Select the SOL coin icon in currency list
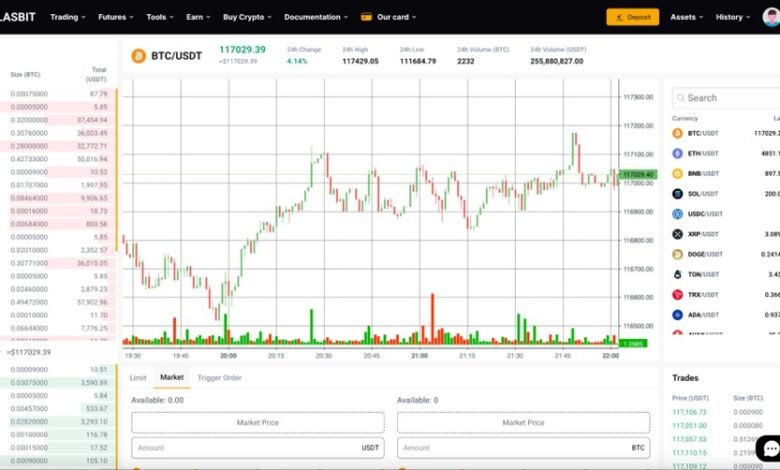 click(678, 194)
